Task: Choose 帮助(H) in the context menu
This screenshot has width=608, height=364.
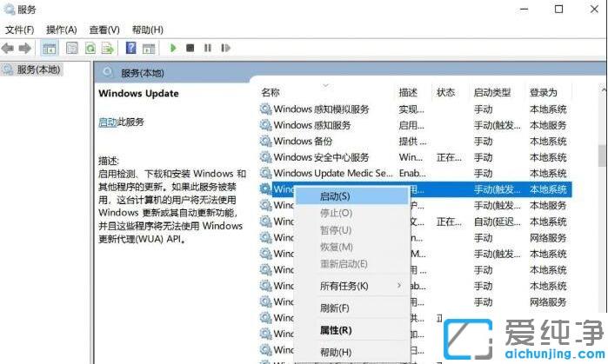Action: [352, 353]
